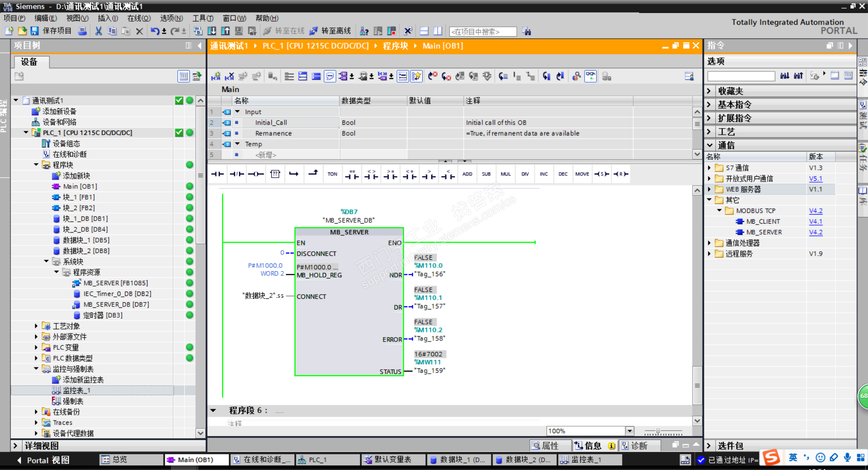Expand the 工艺对象 folder
Image resolution: width=868 pixels, height=470 pixels.
(x=36, y=326)
